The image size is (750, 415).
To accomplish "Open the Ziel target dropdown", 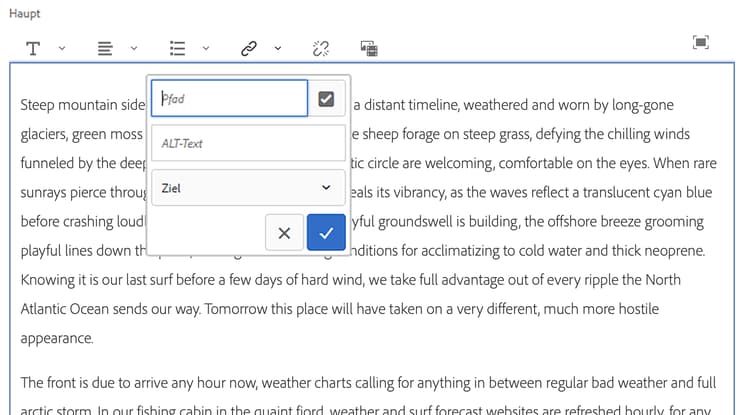I will [x=248, y=187].
